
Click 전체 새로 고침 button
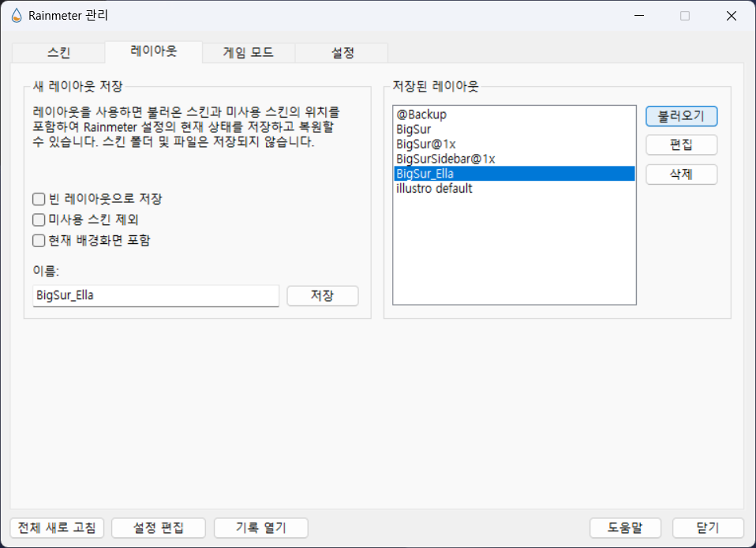(x=57, y=527)
